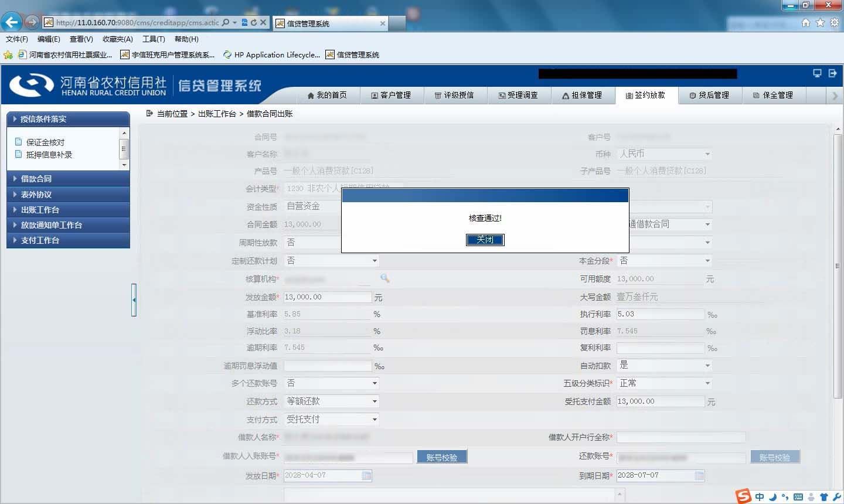Open browser tools gear icon
This screenshot has width=844, height=504.
[834, 23]
